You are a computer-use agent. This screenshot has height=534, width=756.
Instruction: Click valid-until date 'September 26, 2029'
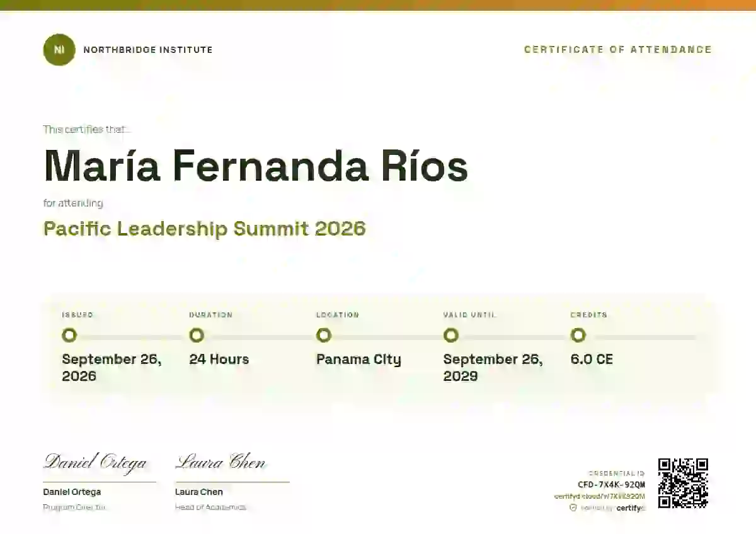493,368
